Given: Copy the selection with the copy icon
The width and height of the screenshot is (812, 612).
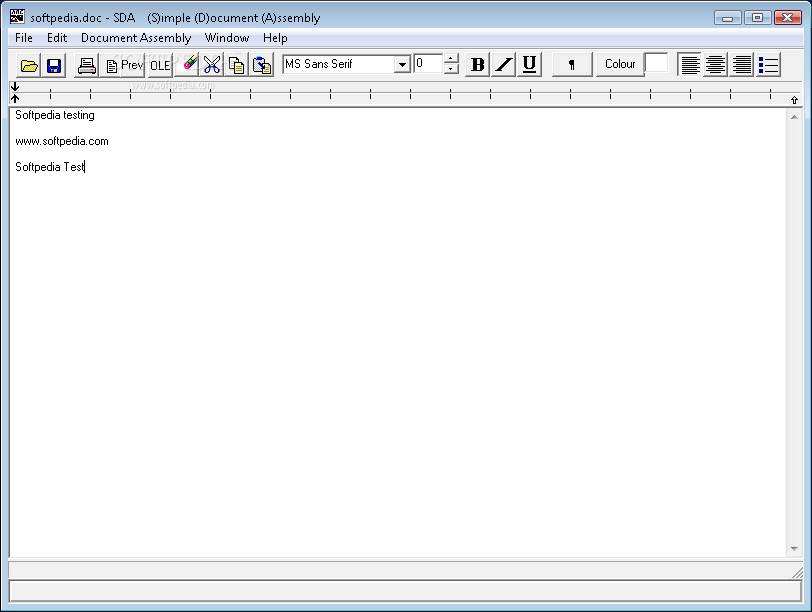Looking at the screenshot, I should pyautogui.click(x=237, y=65).
